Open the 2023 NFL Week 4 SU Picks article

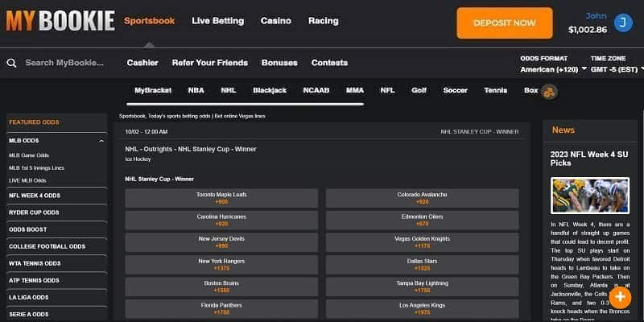pos(589,159)
